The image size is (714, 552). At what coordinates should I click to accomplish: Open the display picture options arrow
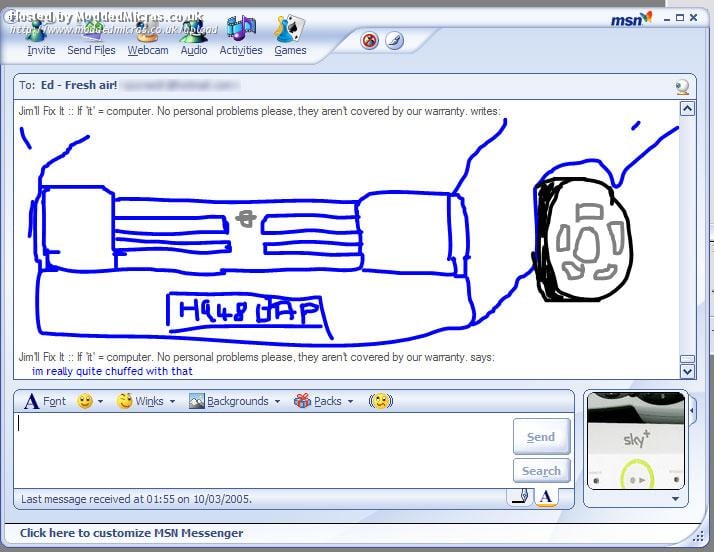[x=676, y=499]
